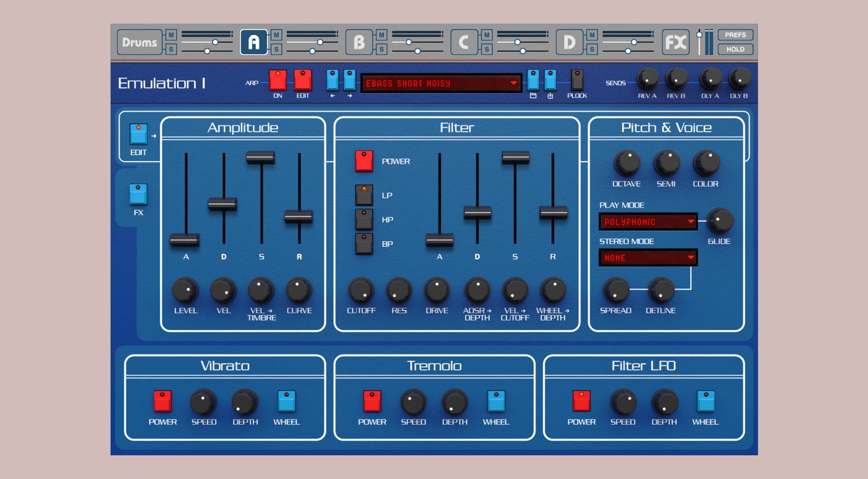This screenshot has width=868, height=479.
Task: Click the ARP EDIT button
Action: tap(303, 80)
